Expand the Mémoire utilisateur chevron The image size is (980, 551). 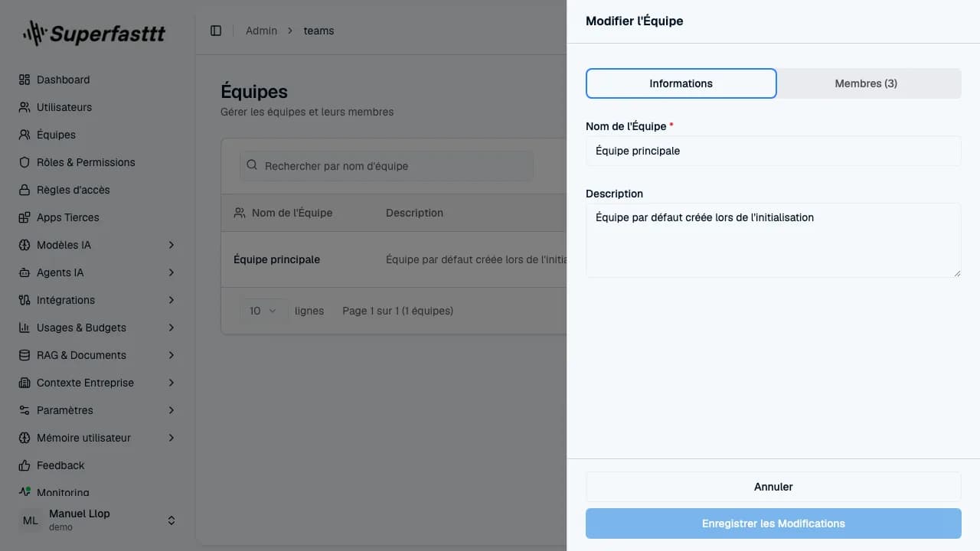[171, 438]
